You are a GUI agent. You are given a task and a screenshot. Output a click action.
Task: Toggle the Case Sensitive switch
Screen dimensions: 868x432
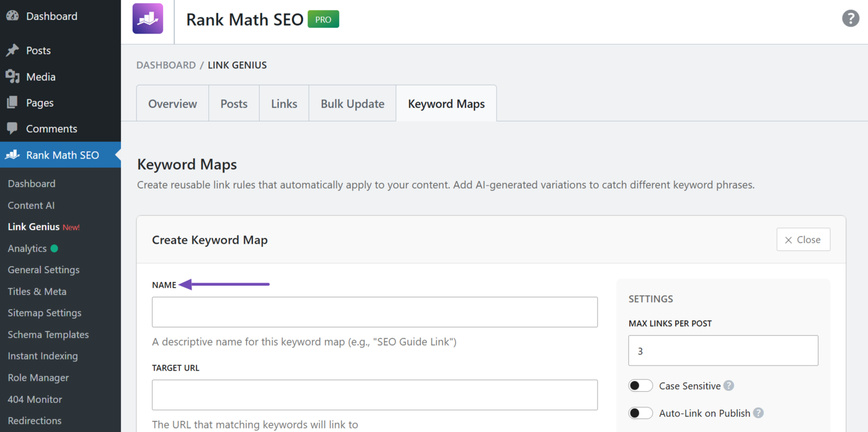pos(640,386)
